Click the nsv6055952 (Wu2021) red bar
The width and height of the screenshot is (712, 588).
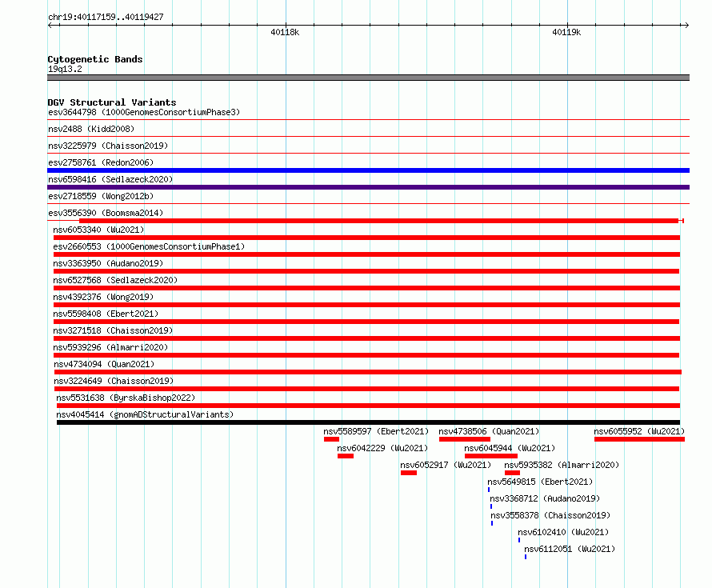(x=639, y=439)
